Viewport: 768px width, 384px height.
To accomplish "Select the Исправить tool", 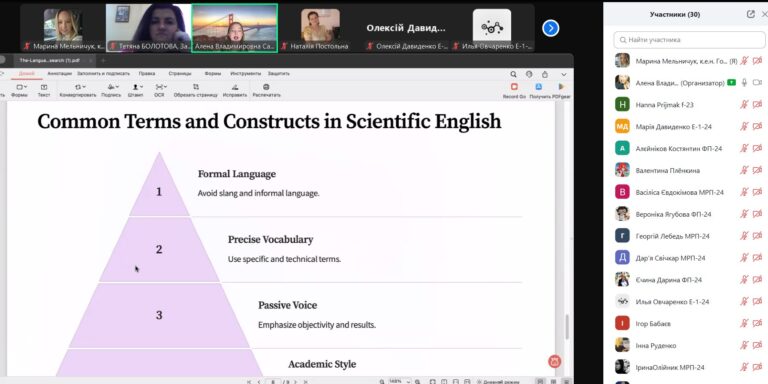I will click(x=235, y=91).
